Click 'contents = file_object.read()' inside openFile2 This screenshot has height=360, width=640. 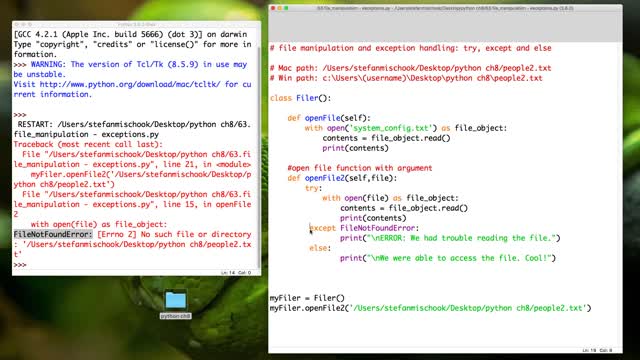pyautogui.click(x=404, y=208)
